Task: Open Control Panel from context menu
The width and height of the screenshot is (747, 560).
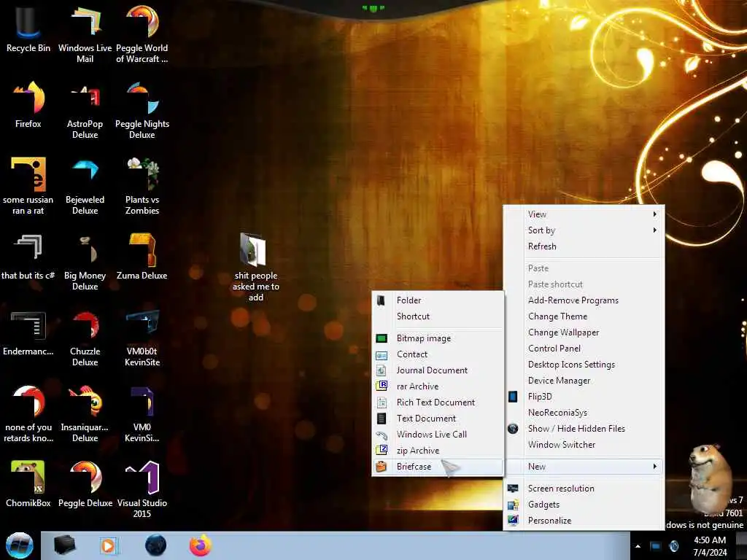Action: point(584,349)
